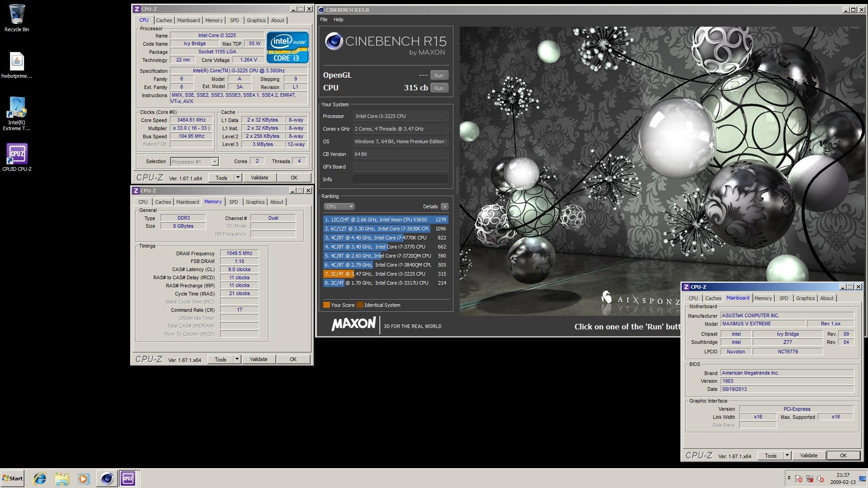Viewport: 868px width, 488px height.
Task: Open Windows Media Player taskbar icon
Action: (84, 478)
